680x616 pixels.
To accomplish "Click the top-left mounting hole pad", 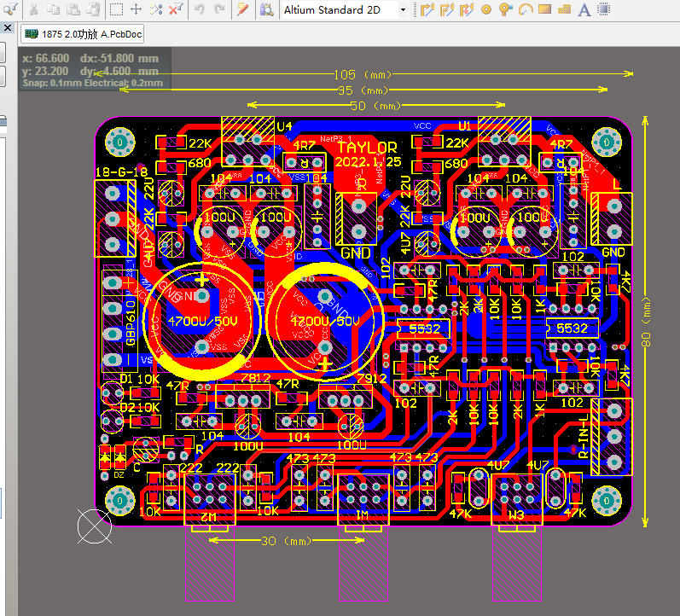I will 120,142.
